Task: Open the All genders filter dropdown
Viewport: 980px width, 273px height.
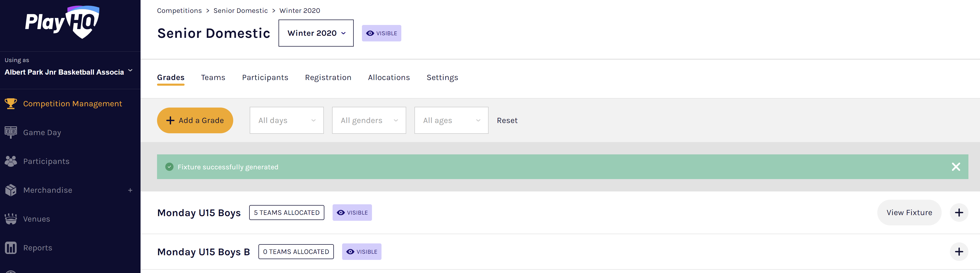Action: pyautogui.click(x=369, y=120)
